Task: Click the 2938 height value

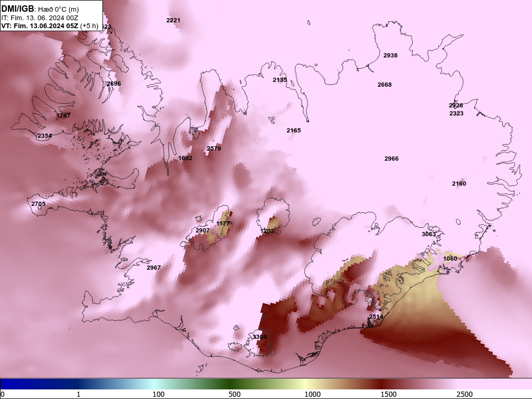Action: point(390,55)
